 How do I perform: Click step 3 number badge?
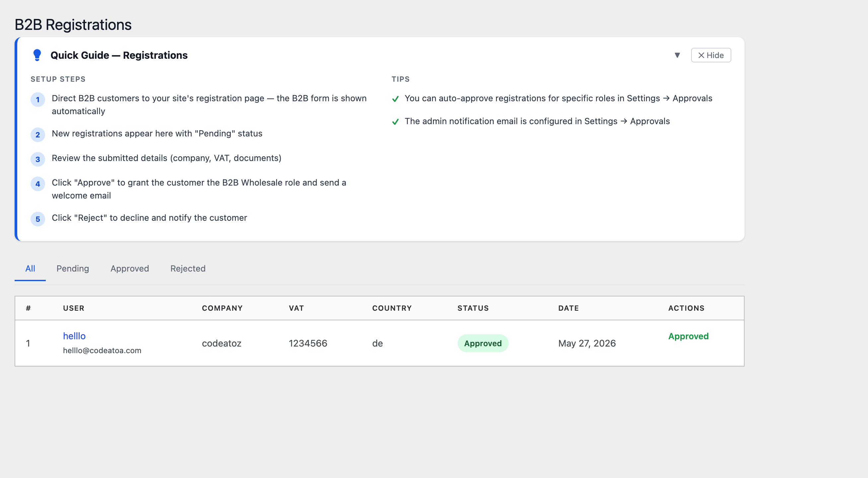38,159
